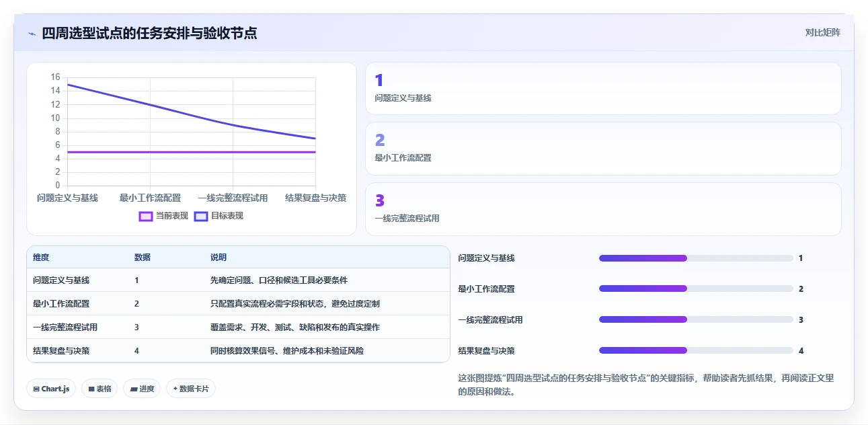The height and width of the screenshot is (425, 868).
Task: Select table cell 结果复盘与决策
Action: point(61,351)
